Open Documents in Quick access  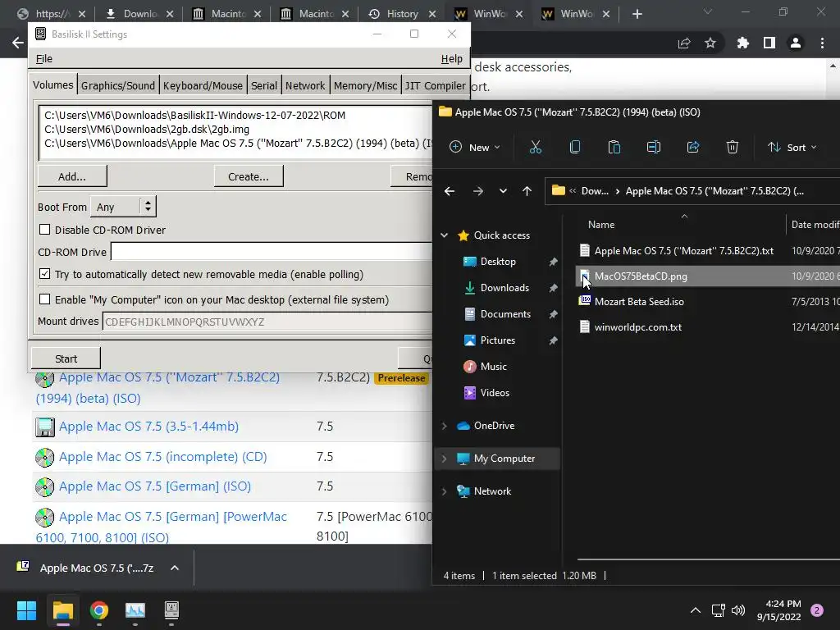pyautogui.click(x=505, y=314)
